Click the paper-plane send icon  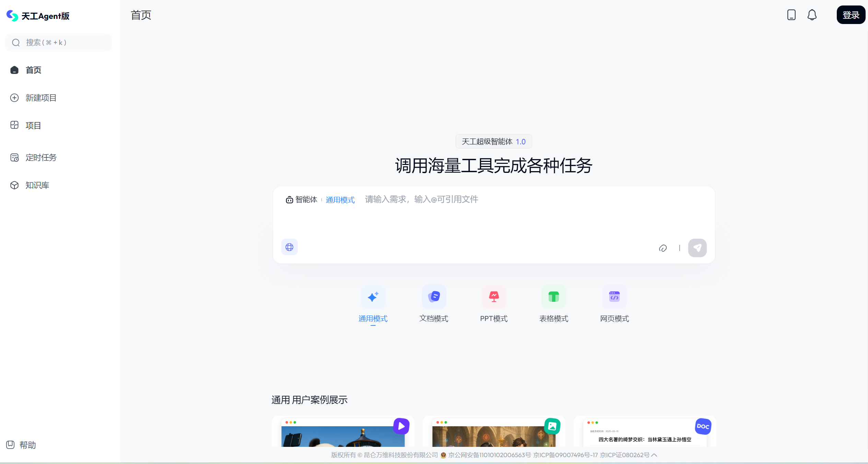(x=697, y=248)
